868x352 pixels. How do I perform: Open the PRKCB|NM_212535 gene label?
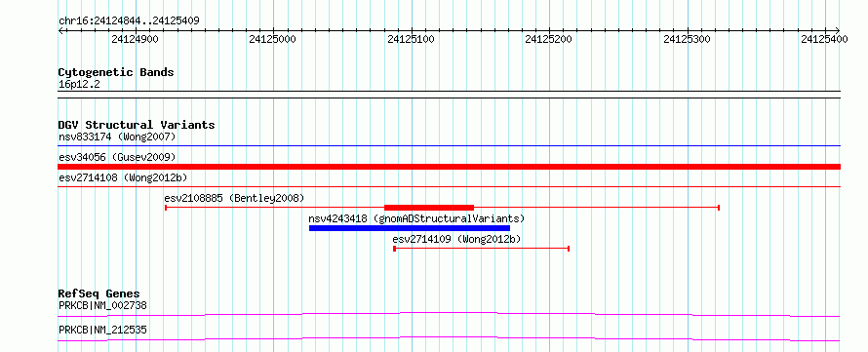(102, 331)
